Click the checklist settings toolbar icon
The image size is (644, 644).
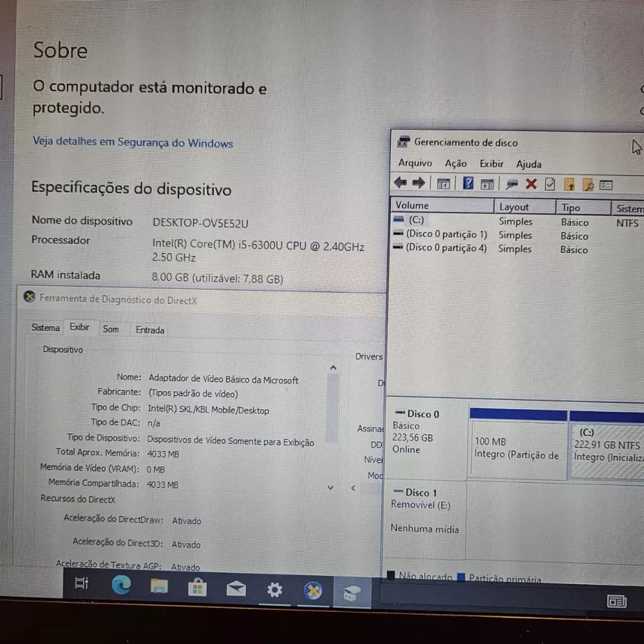click(606, 185)
